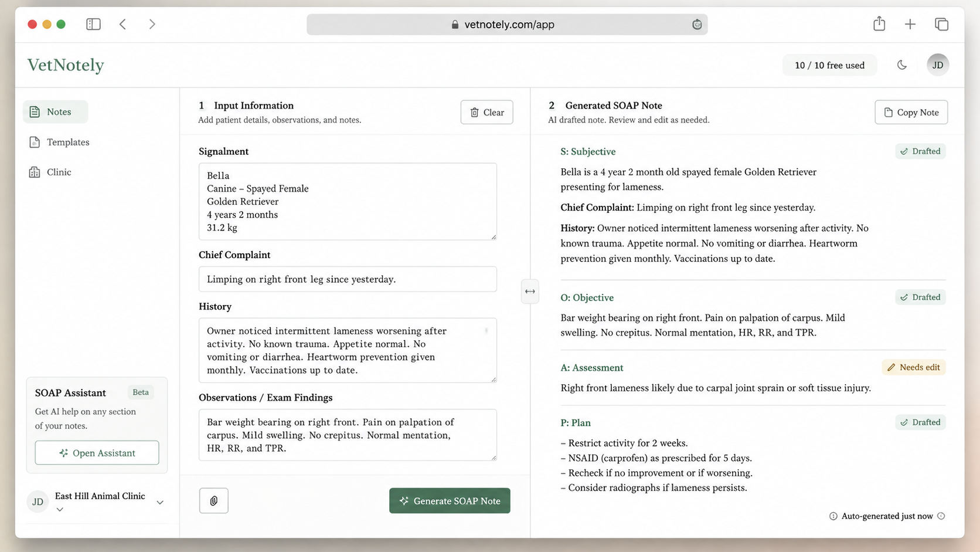Click the 10 / 10 free used badge

click(829, 65)
